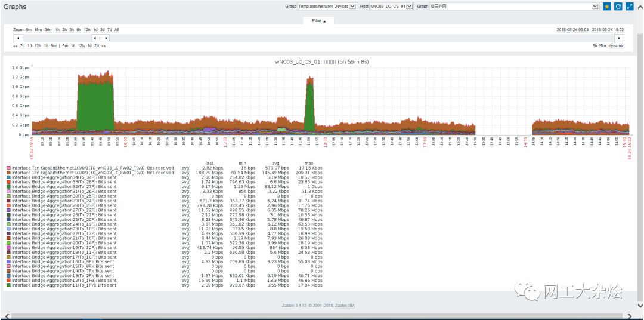
Task: Click the refresh graph icon
Action: pyautogui.click(x=618, y=7)
